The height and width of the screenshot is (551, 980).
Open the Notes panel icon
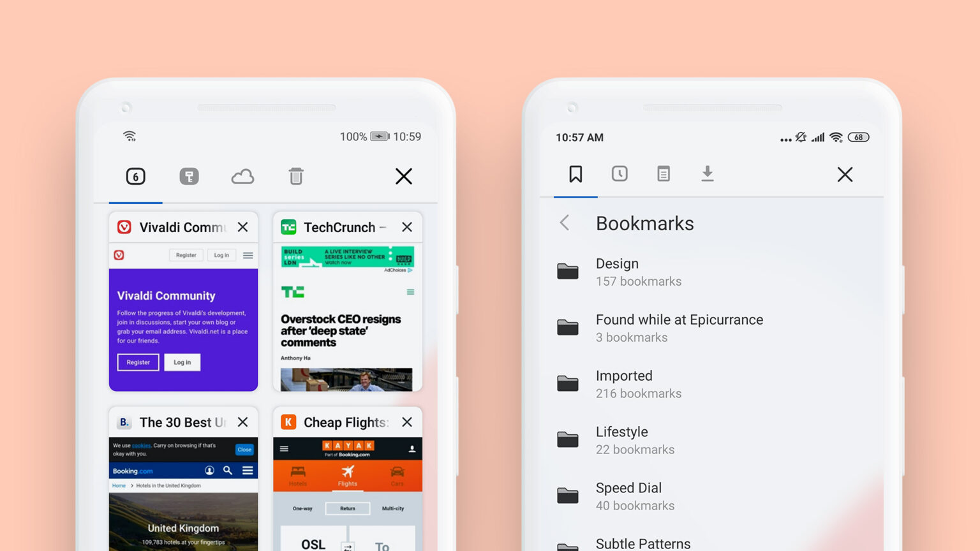664,173
